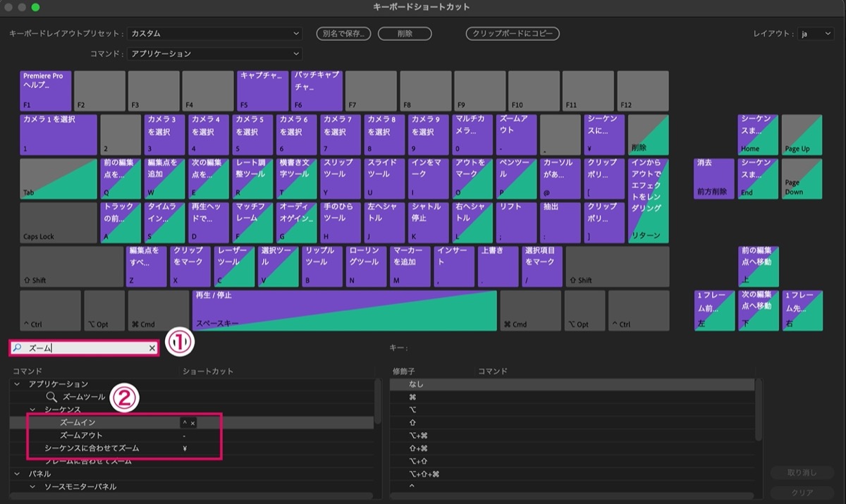The width and height of the screenshot is (846, 504).
Task: Click the カメラ 1 を選択 key
Action: pyautogui.click(x=59, y=135)
